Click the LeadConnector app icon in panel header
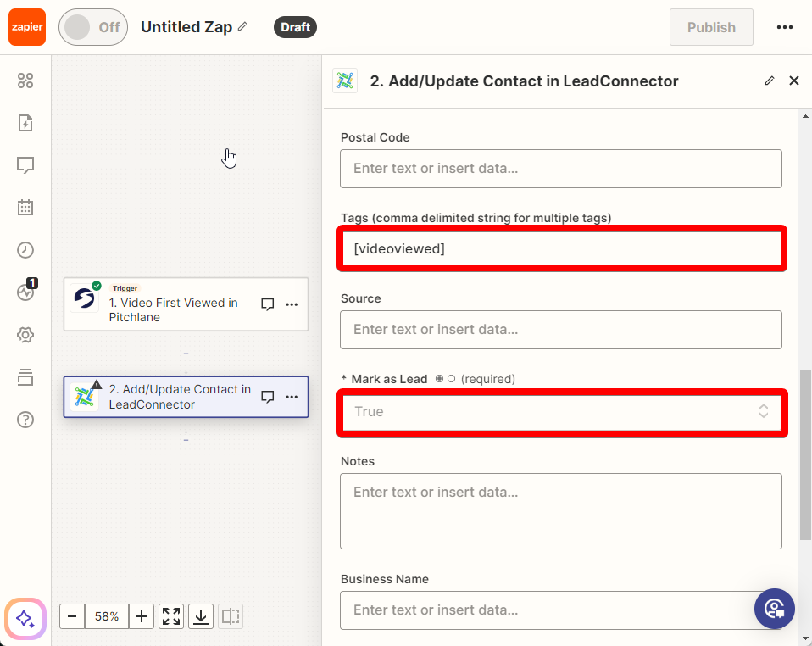Image resolution: width=812 pixels, height=646 pixels. pos(345,81)
